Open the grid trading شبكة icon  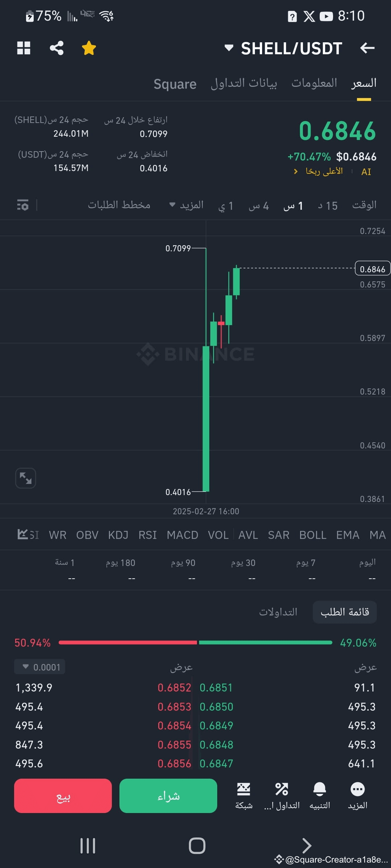point(244,796)
